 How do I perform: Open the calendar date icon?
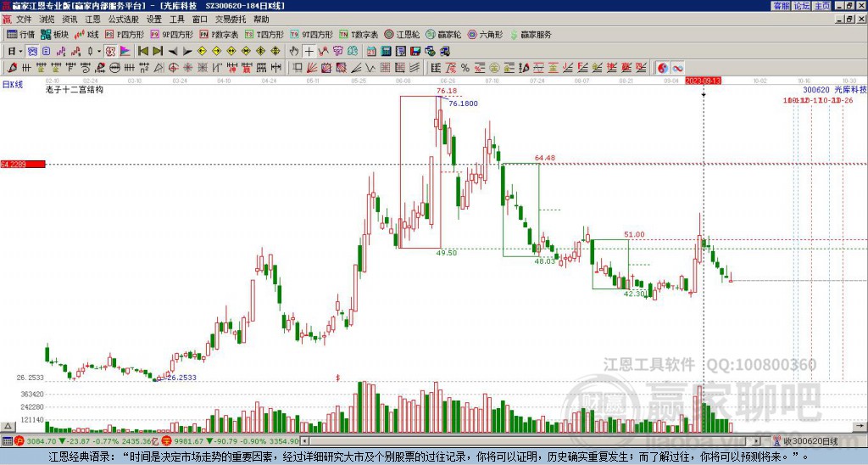tap(371, 52)
